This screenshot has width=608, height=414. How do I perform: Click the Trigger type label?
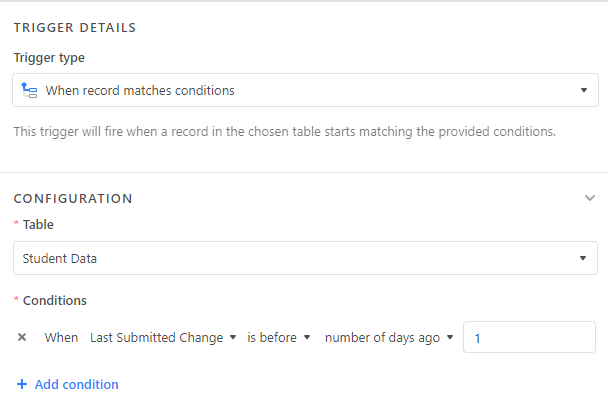[x=49, y=58]
